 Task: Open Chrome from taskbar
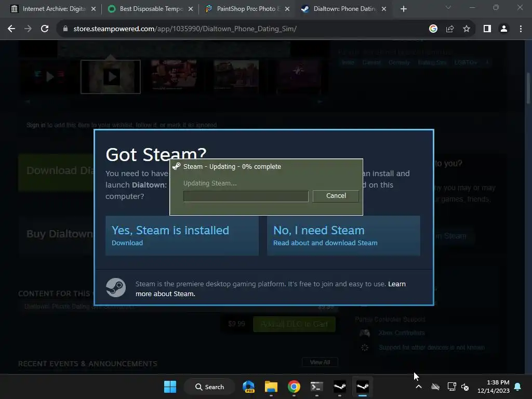(294, 387)
